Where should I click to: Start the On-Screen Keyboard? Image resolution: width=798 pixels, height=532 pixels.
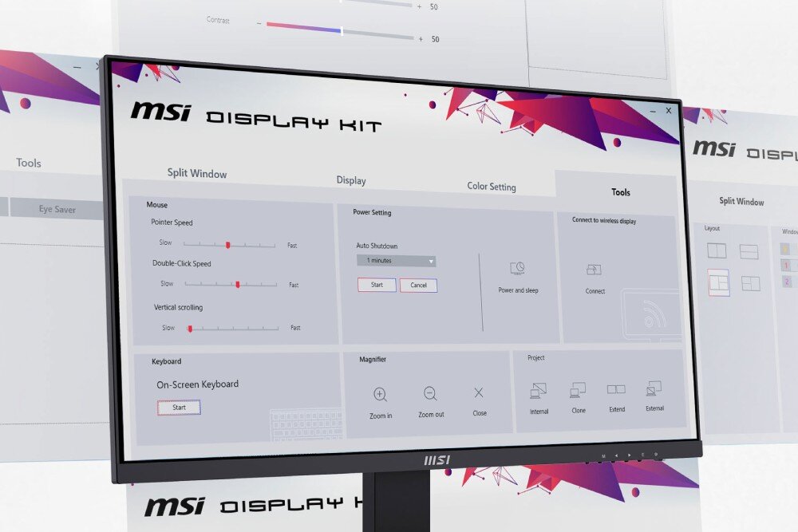click(178, 407)
